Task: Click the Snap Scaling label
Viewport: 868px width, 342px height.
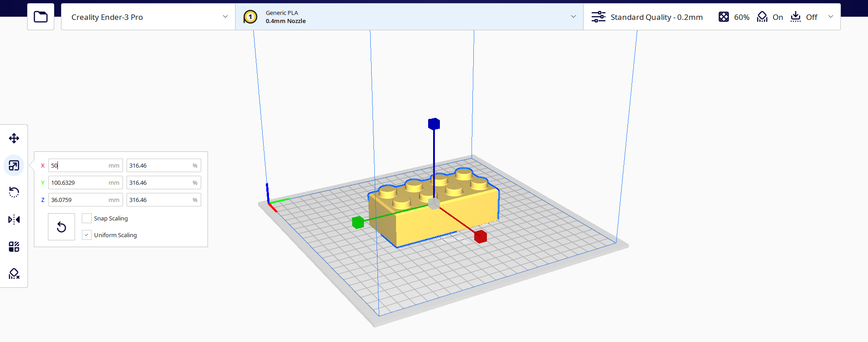Action: pyautogui.click(x=111, y=219)
